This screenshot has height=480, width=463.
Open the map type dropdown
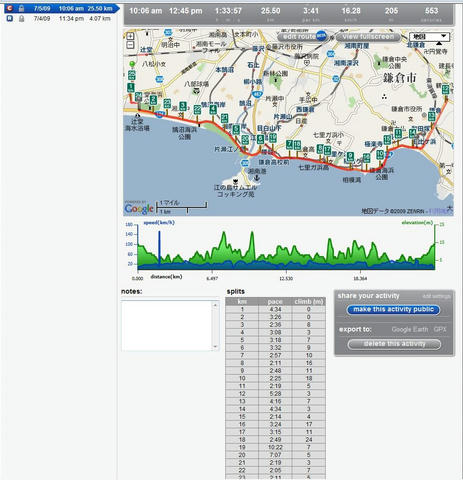point(429,36)
